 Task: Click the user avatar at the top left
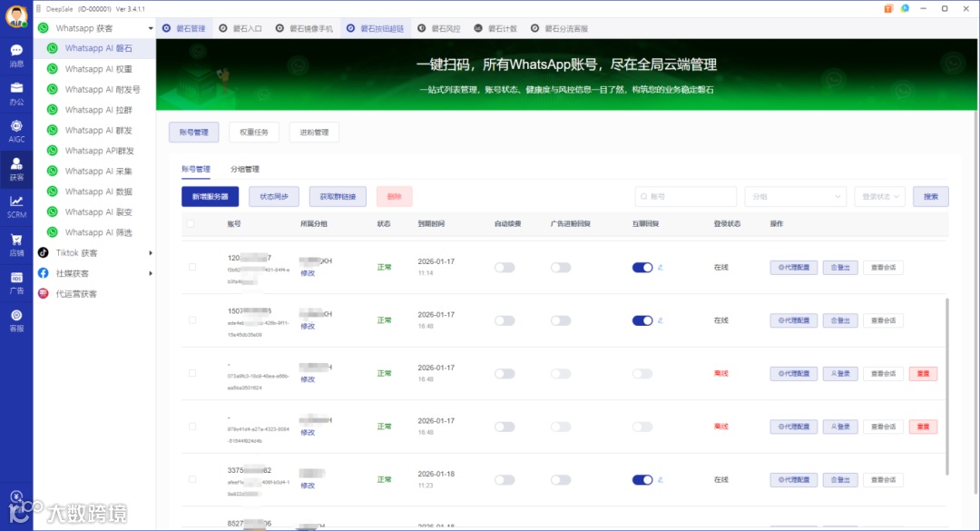coord(16,16)
